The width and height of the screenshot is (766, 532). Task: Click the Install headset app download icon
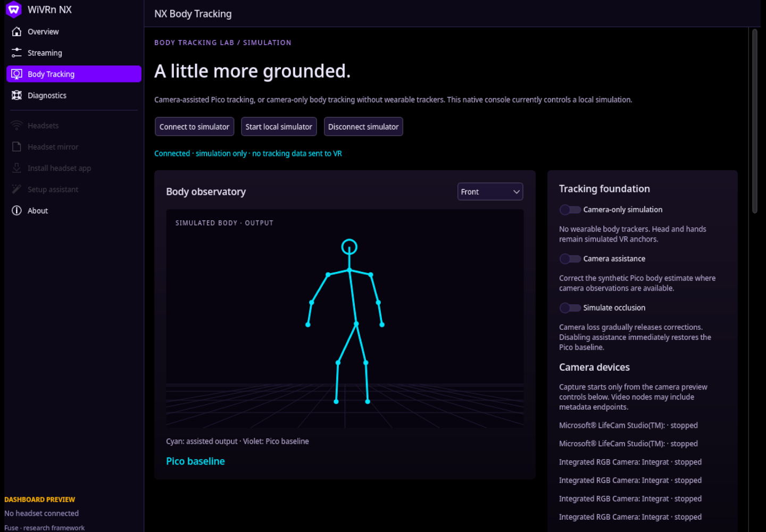[16, 168]
